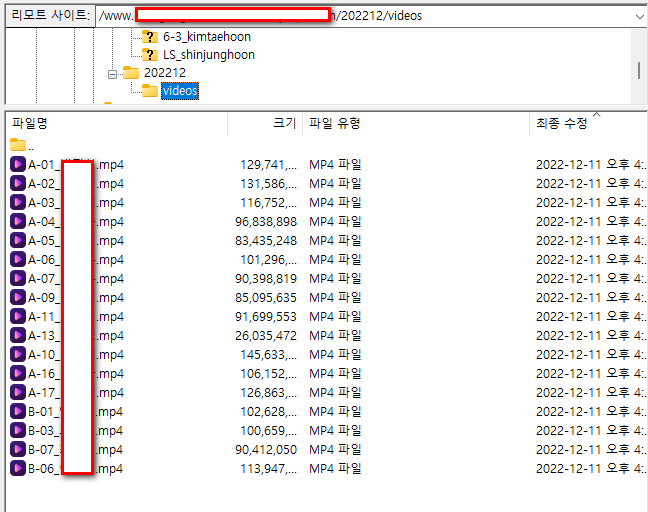
Task: Click the video icon of A-17 mp4 file
Action: (x=18, y=393)
